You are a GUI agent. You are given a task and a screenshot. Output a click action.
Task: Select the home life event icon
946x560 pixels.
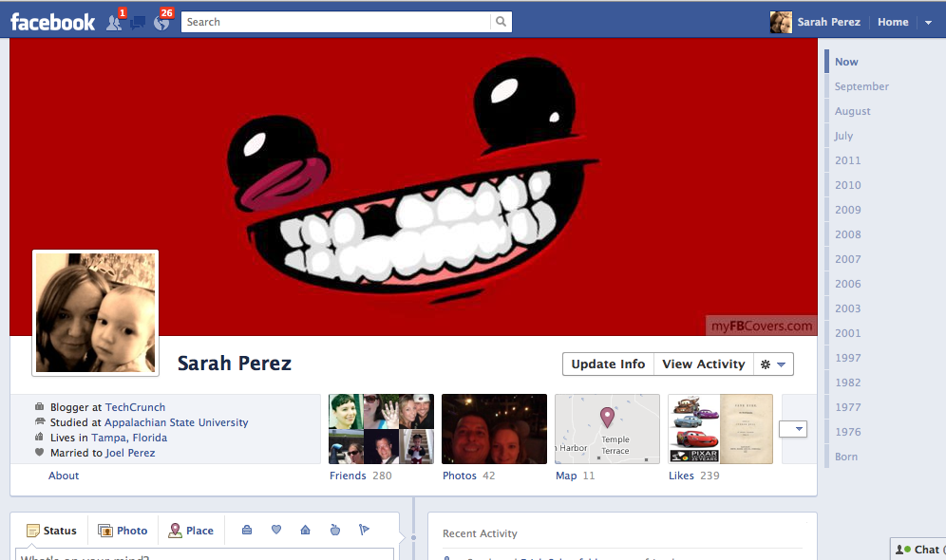tap(305, 530)
